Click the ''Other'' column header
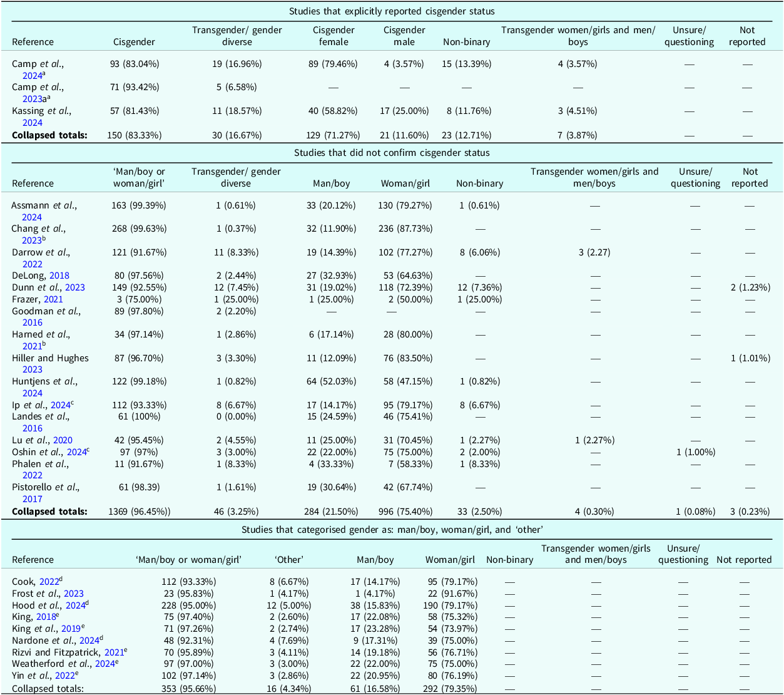784x695 pixels. click(289, 560)
